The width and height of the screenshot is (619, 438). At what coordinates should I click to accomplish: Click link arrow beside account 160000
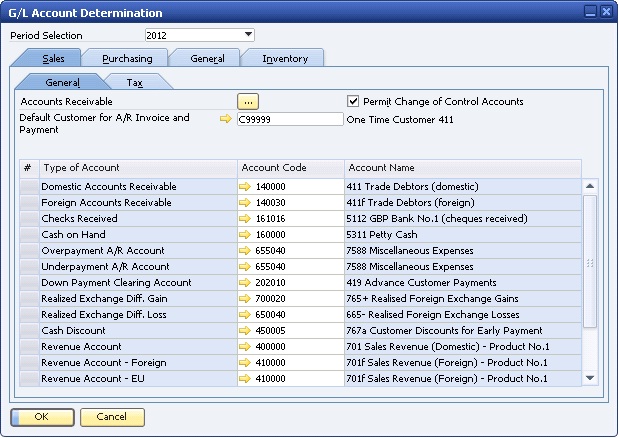click(245, 234)
